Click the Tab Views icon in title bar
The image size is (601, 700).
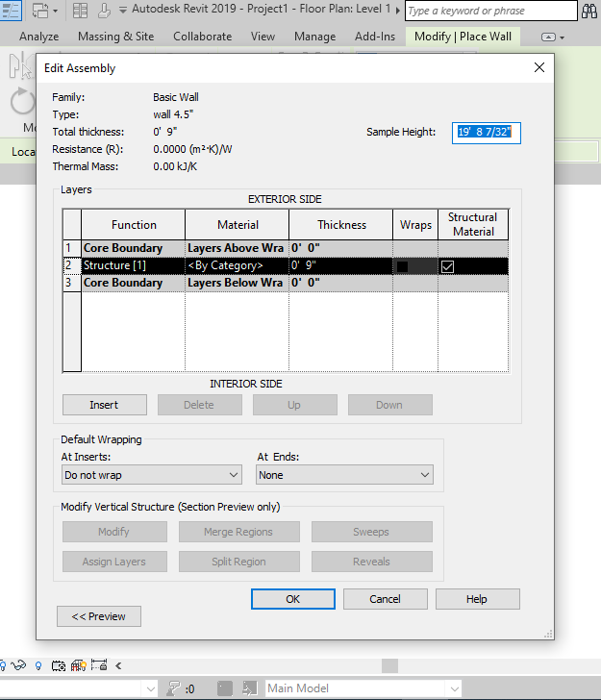pos(80,11)
